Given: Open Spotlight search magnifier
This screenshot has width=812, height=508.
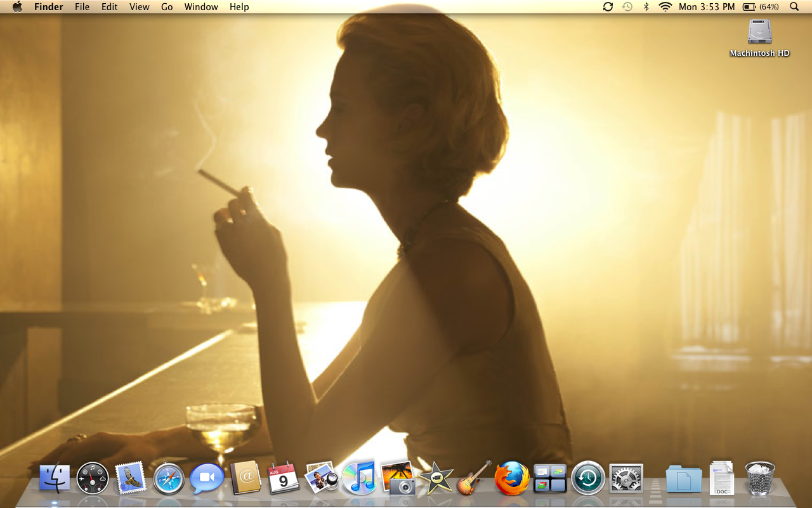Looking at the screenshot, I should pos(794,7).
